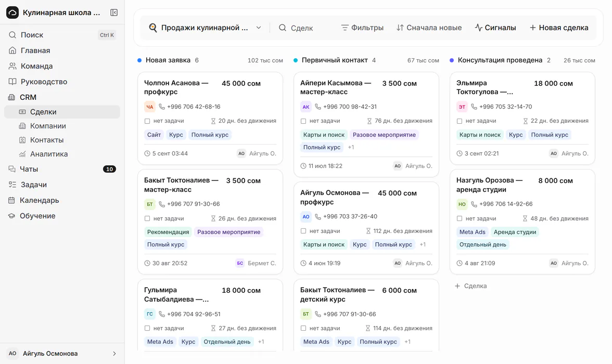Click the Сделк search input field
612x364 pixels.
(301, 28)
